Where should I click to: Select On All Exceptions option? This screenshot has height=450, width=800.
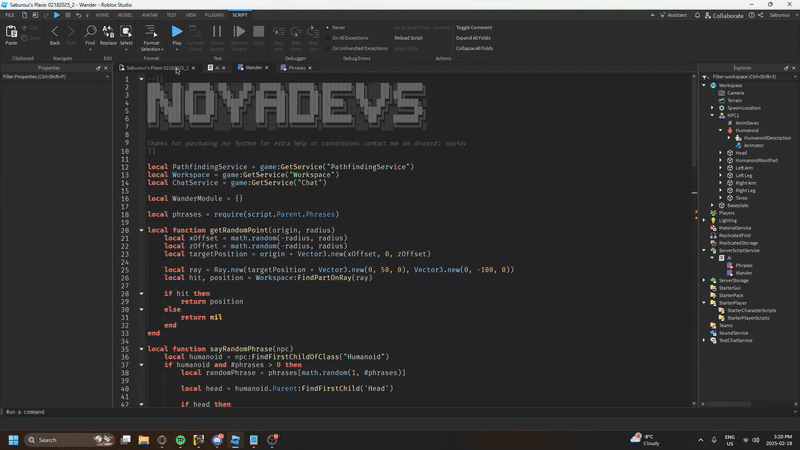pos(347,38)
